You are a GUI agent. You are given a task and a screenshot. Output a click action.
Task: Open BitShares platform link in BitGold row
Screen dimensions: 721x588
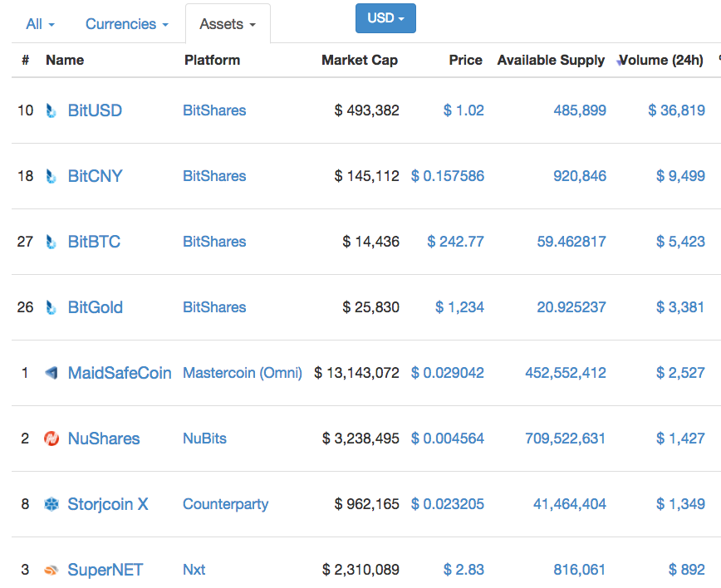pos(214,307)
